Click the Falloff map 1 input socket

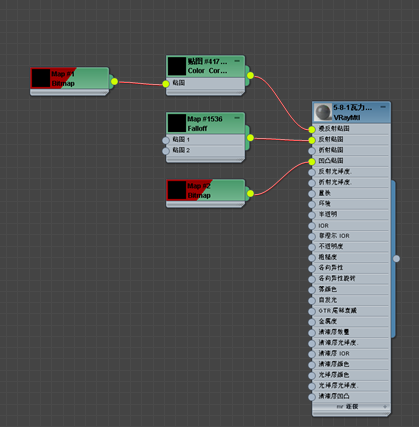click(x=166, y=140)
